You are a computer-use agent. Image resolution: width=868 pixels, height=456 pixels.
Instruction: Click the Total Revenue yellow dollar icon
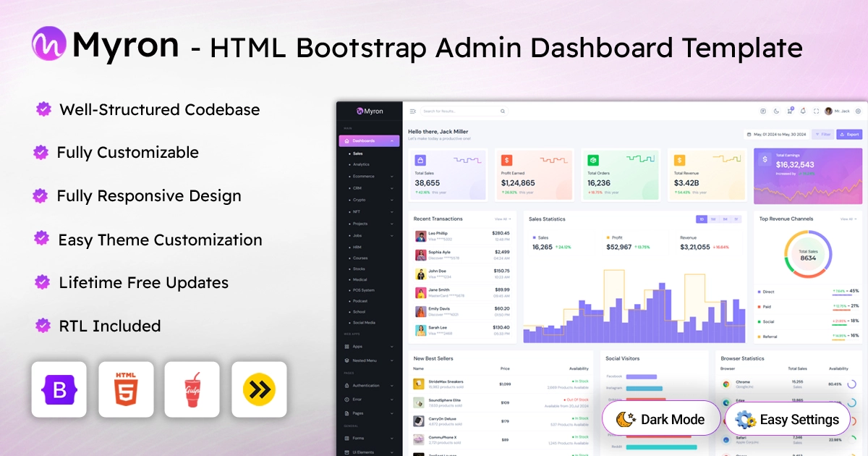679,160
